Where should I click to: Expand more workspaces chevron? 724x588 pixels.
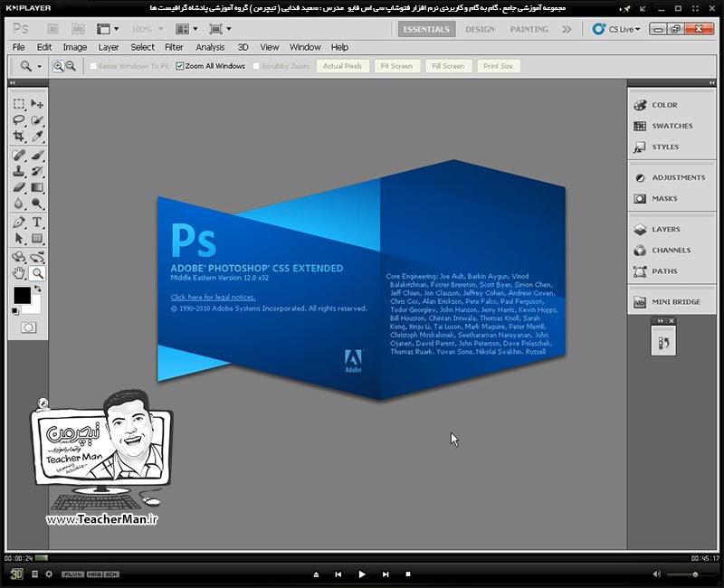coord(567,29)
